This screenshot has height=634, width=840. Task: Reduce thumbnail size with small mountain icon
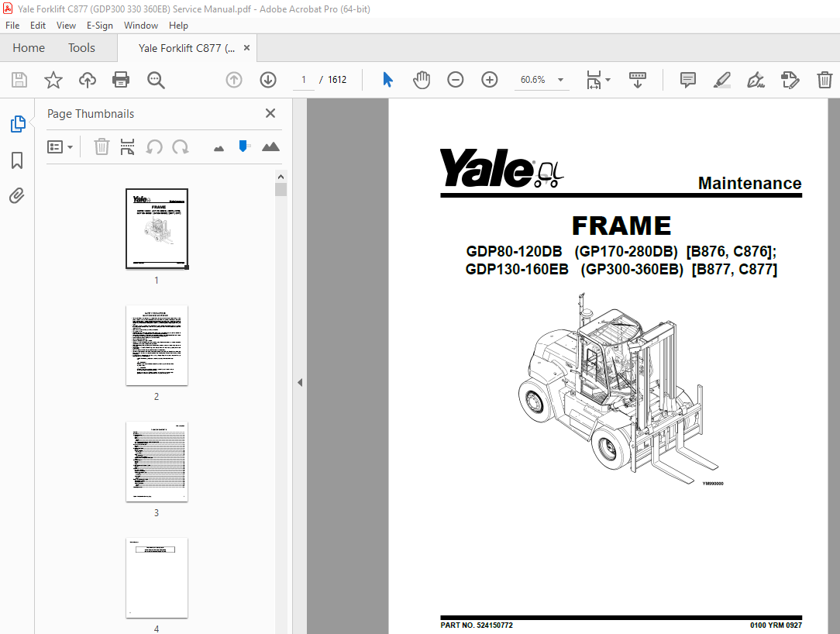219,149
